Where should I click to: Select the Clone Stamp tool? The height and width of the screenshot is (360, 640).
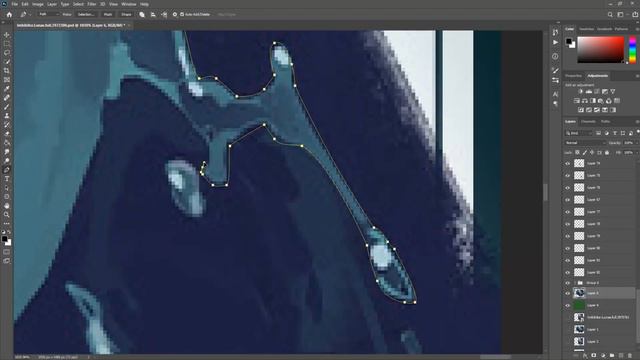[7, 116]
